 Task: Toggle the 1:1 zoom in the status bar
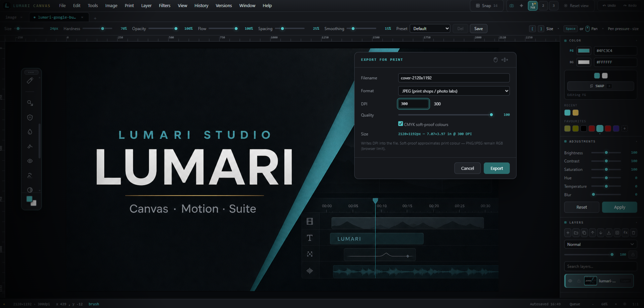[635, 304]
